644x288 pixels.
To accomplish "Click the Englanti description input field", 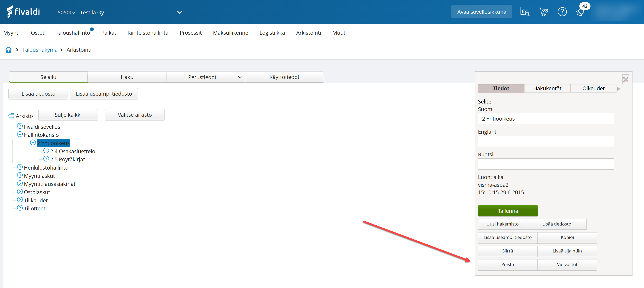I will [x=546, y=141].
